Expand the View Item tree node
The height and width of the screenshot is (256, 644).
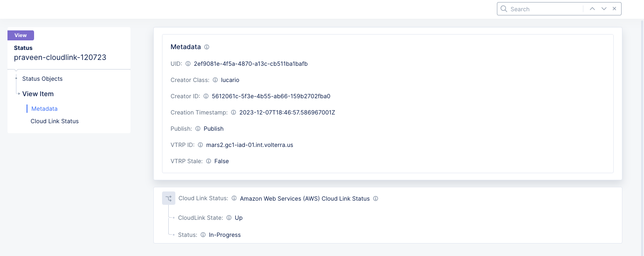pos(19,94)
